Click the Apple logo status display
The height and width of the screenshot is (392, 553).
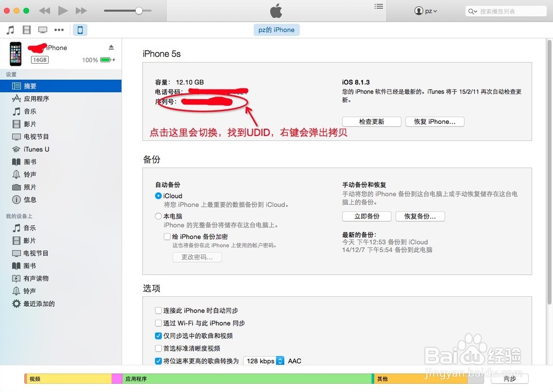click(276, 11)
